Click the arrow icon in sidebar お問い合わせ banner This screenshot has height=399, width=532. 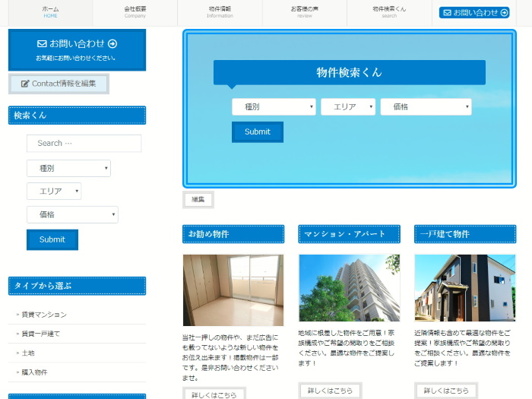tap(112, 44)
